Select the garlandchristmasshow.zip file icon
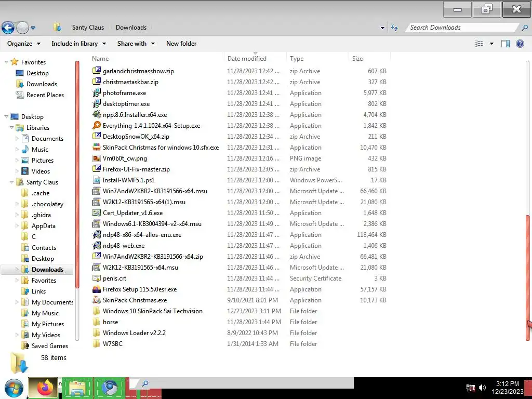532x399 pixels. pyautogui.click(x=97, y=71)
